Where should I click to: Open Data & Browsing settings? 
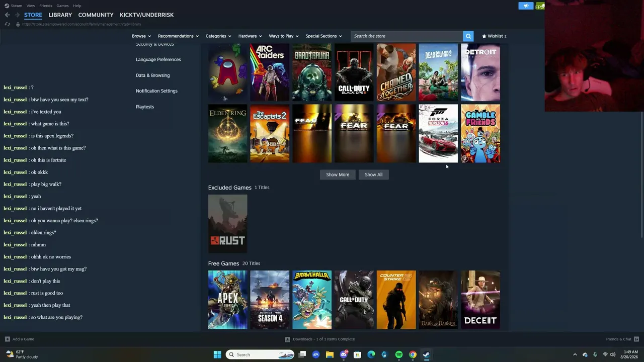(x=152, y=75)
